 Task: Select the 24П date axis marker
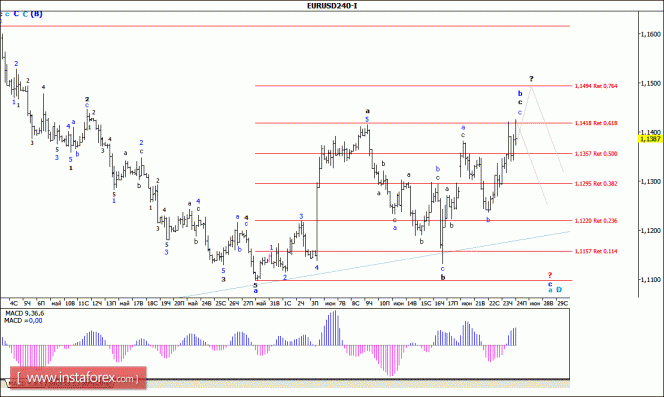[522, 303]
